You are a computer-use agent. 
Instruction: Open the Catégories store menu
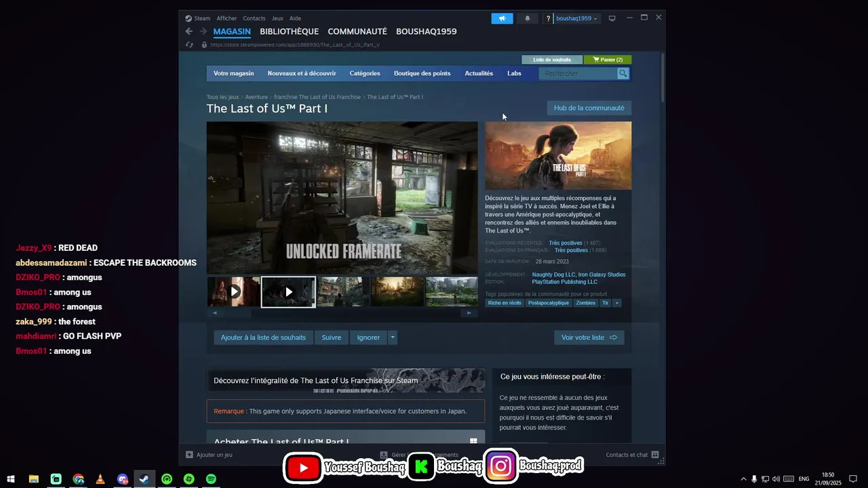tap(365, 73)
